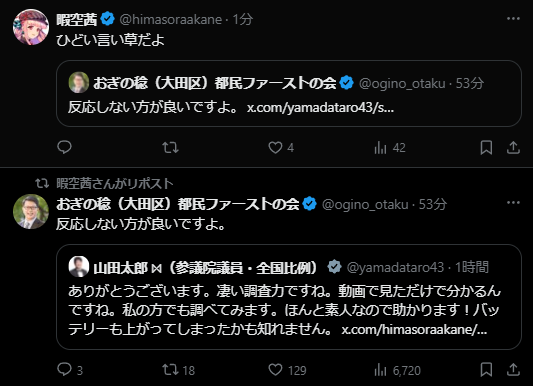Viewport: 533px width, 386px height.
Task: Share the 暇空茜 post
Action: [513, 148]
